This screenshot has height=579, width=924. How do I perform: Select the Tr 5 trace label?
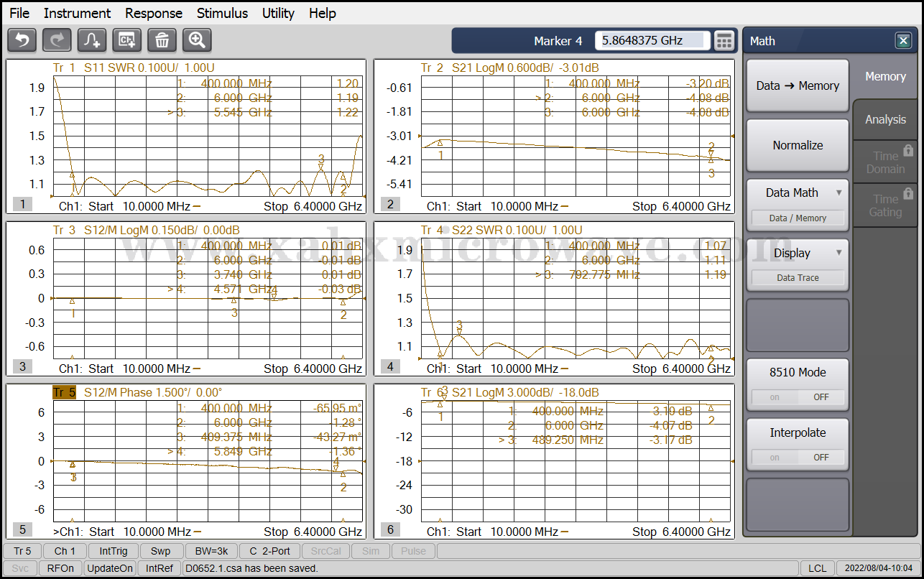tap(64, 392)
